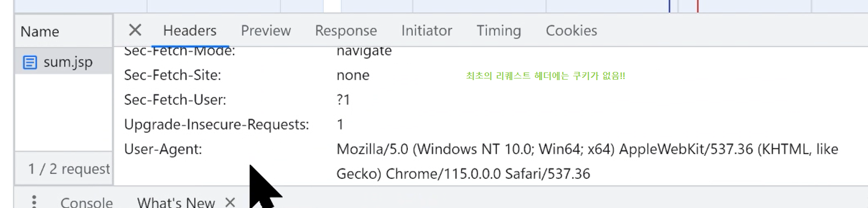The height and width of the screenshot is (208, 868).
Task: Click the User-Agent header value
Action: 587,161
